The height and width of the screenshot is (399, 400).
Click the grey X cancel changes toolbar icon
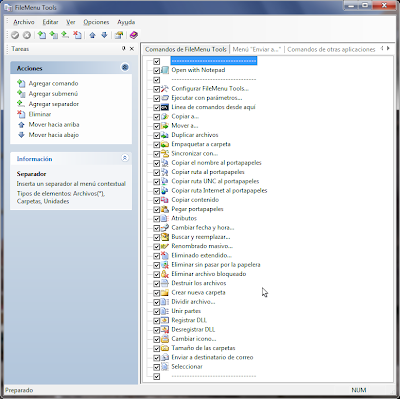point(27,35)
